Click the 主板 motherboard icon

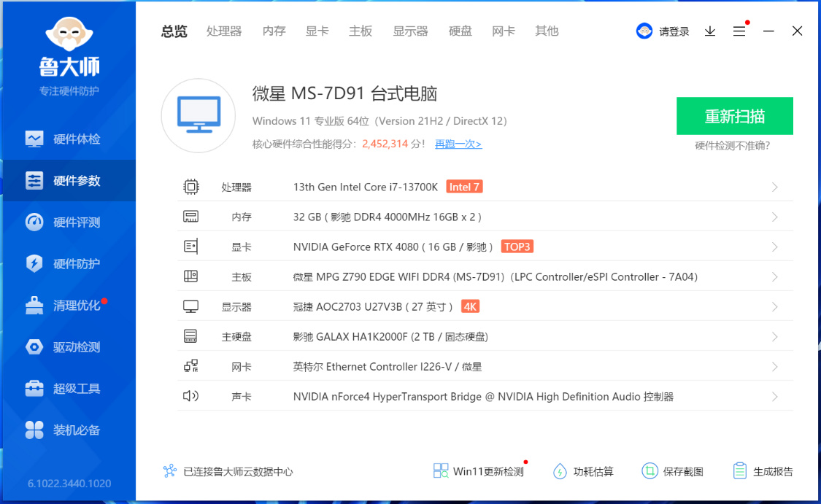[191, 276]
